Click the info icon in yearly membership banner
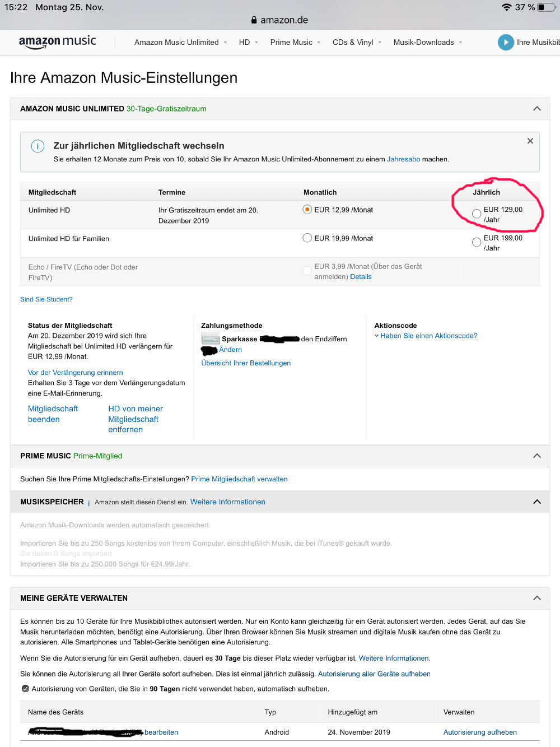 [x=38, y=146]
